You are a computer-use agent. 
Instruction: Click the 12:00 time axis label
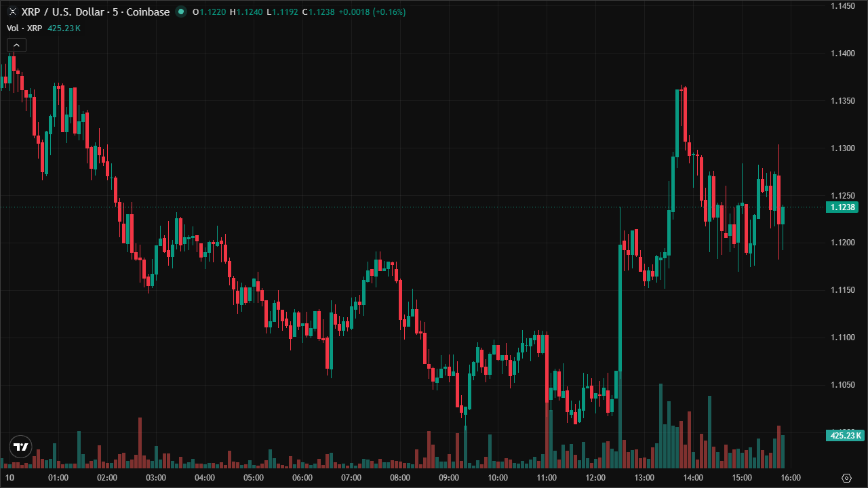595,478
